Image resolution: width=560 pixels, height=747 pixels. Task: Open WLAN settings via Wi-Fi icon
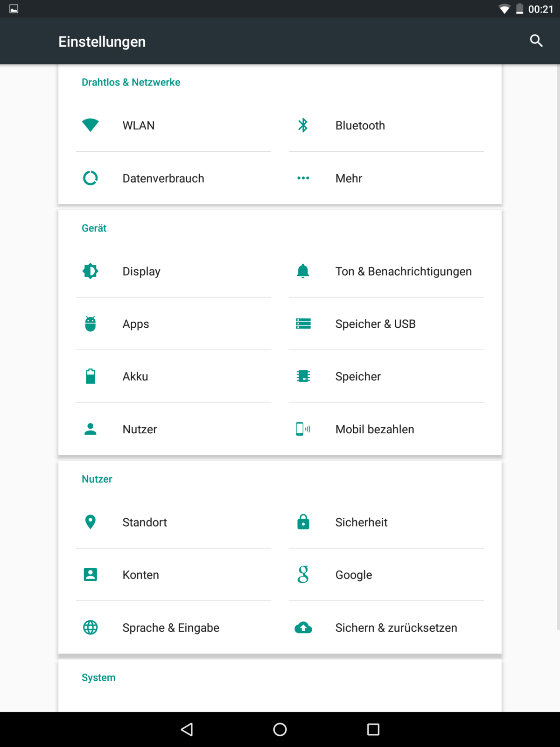pos(91,125)
